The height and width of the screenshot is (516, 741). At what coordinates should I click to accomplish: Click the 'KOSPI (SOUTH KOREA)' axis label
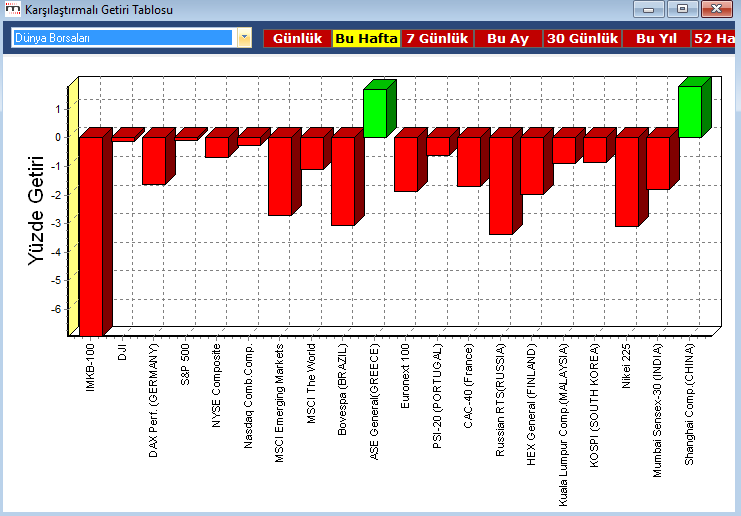point(595,405)
